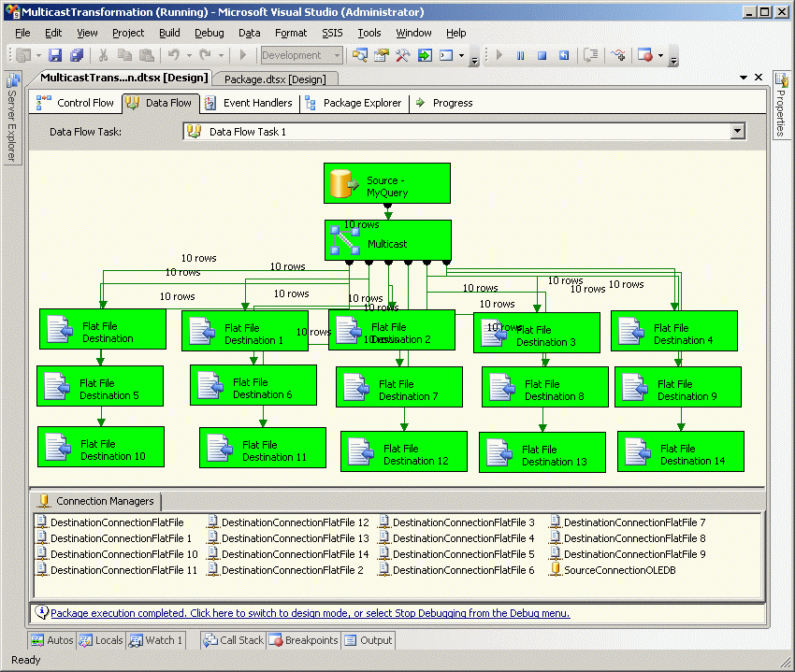Click the Save All toolbar icon
Image resolution: width=795 pixels, height=672 pixels.
[76, 56]
